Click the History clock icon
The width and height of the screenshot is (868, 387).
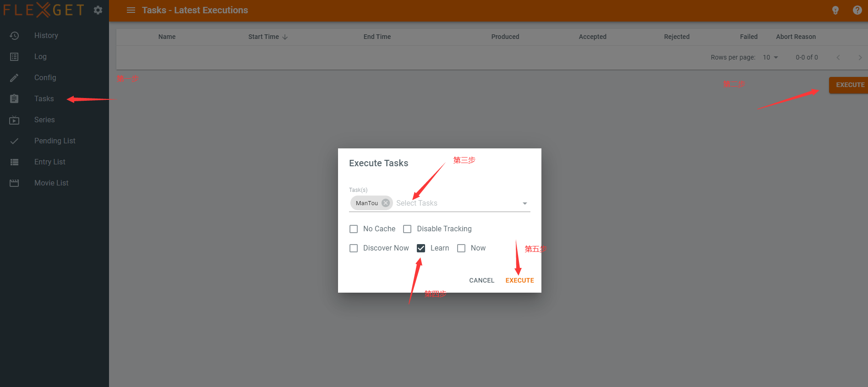click(x=14, y=36)
